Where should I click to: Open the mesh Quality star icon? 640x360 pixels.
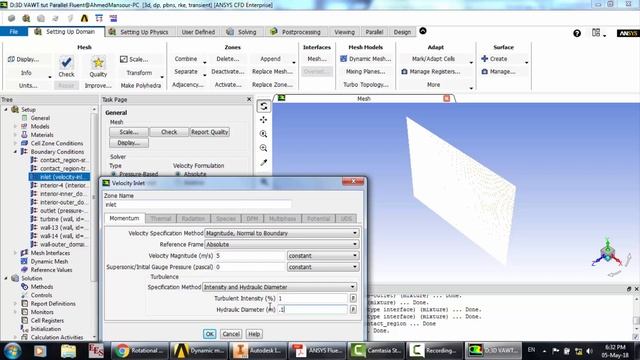pyautogui.click(x=98, y=62)
